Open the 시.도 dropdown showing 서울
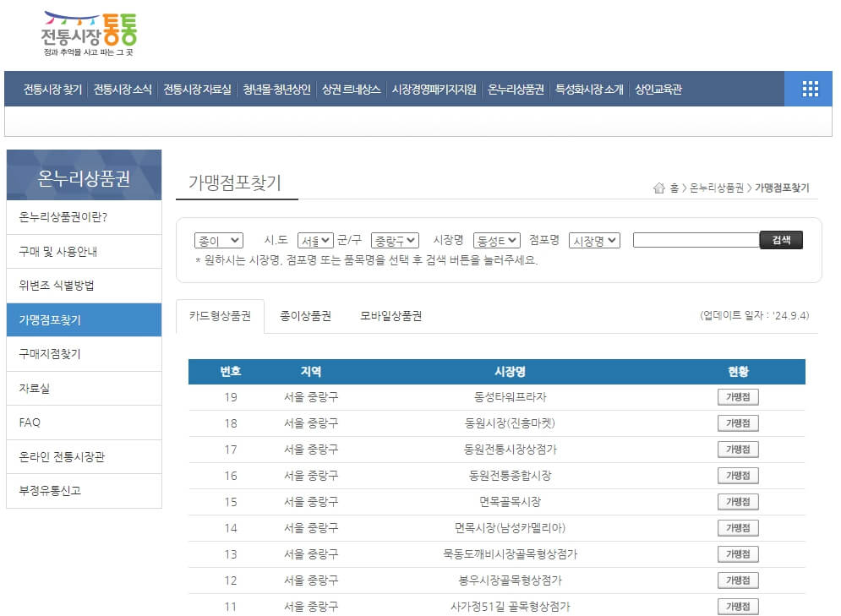The image size is (841, 616). [x=314, y=239]
